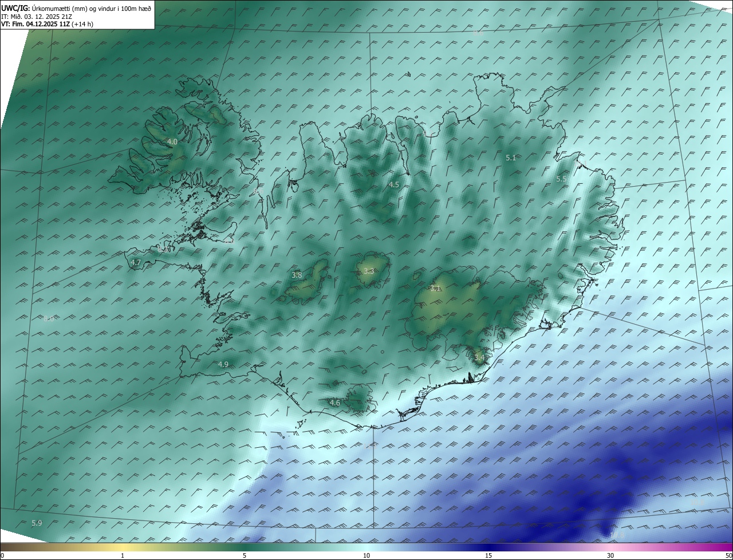Click the dark navy color bar segment above label '15'
733x560 pixels.
pos(488,547)
